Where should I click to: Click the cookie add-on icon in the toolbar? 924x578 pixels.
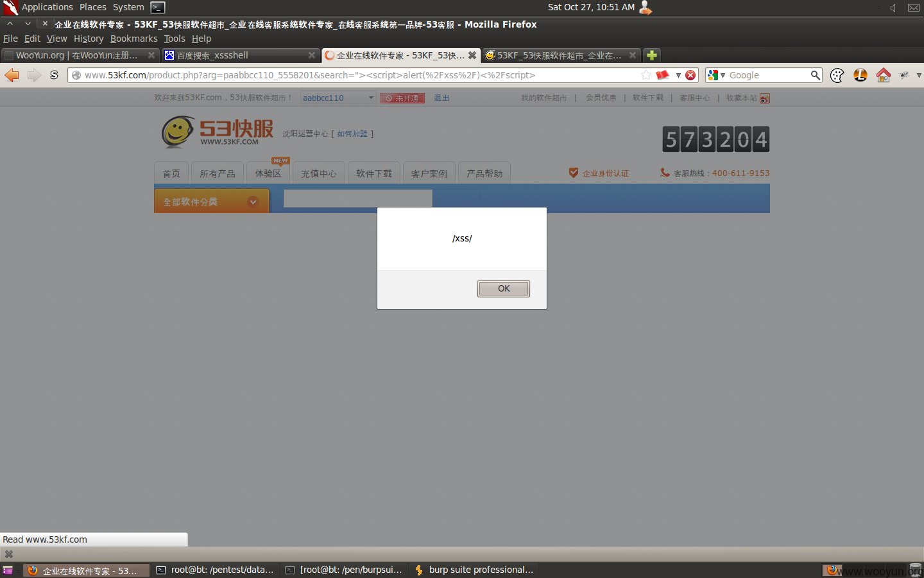point(837,75)
